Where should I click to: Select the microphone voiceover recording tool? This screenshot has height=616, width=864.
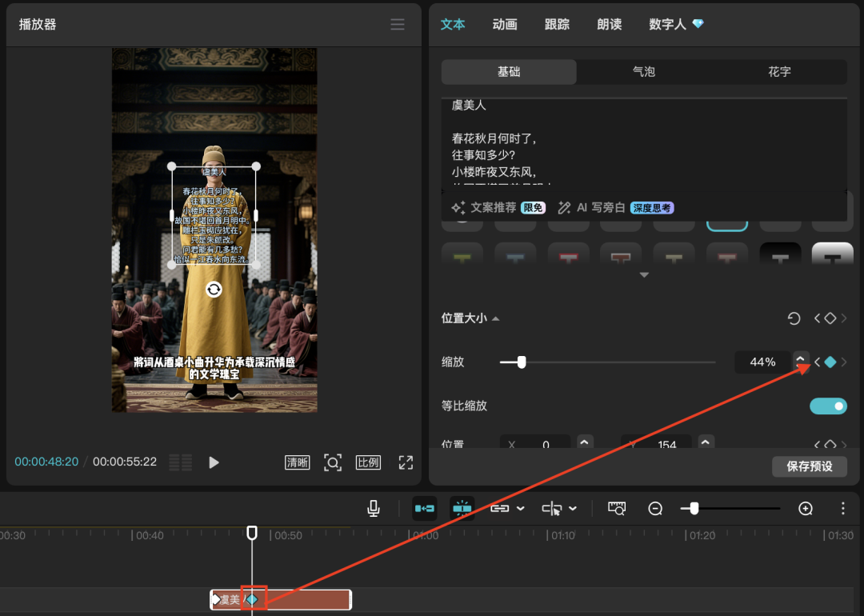(373, 508)
